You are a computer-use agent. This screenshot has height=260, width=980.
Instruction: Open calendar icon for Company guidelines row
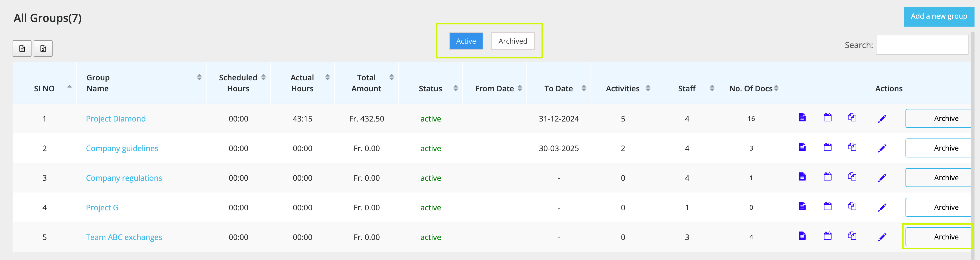tap(827, 147)
